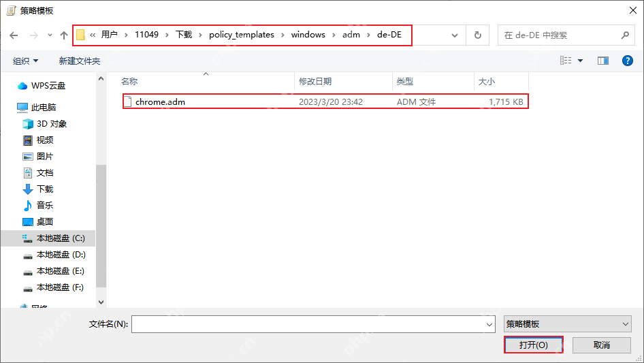644x363 pixels.
Task: Select 用户 in the address path
Action: coord(109,35)
